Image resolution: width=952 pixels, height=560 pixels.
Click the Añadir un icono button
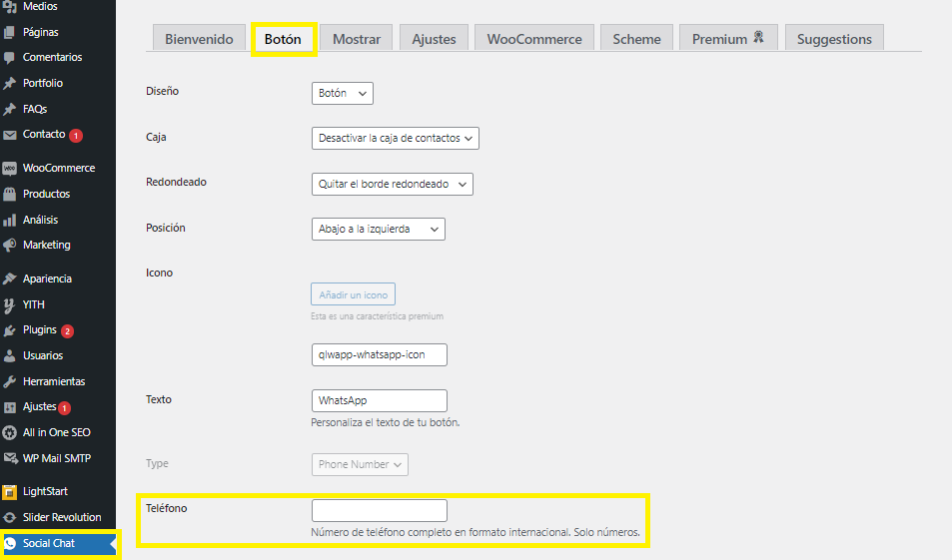click(x=353, y=294)
